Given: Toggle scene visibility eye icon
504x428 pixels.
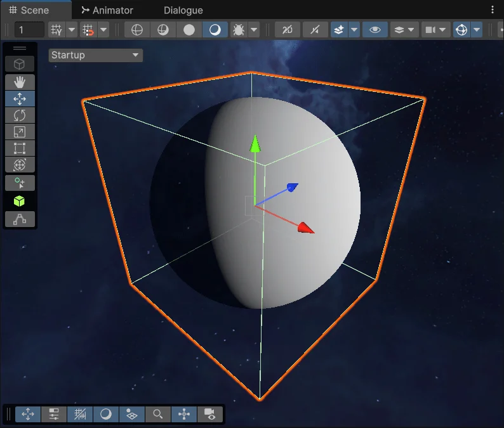Looking at the screenshot, I should coord(375,30).
